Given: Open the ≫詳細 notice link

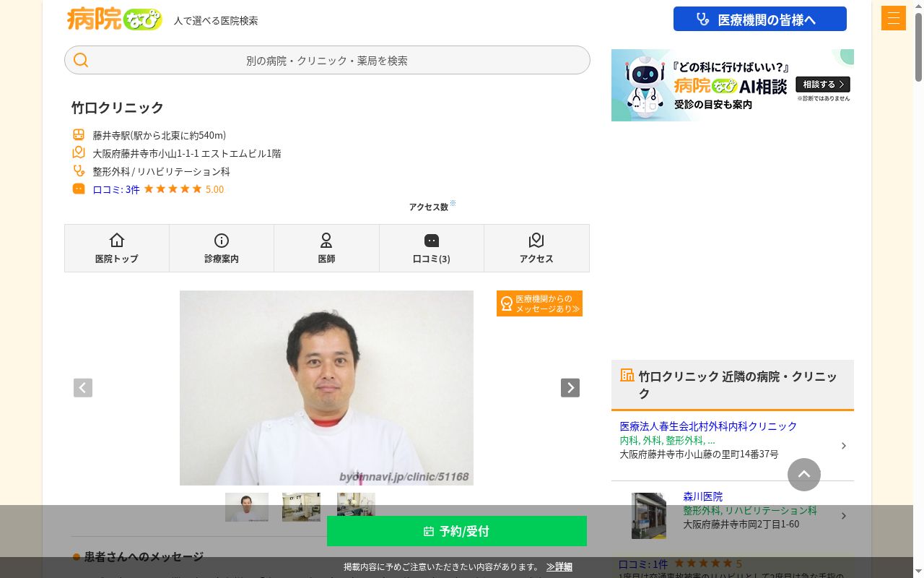Looking at the screenshot, I should [559, 567].
